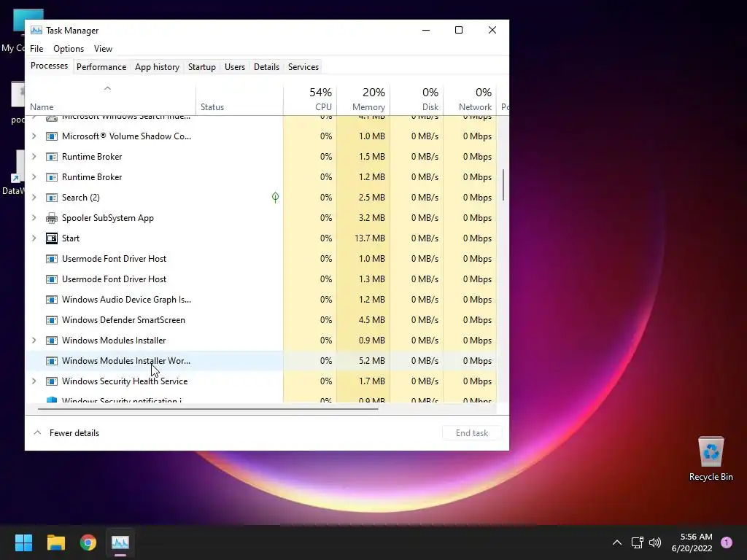747x560 pixels.
Task: Click the Start process icon
Action: click(52, 238)
